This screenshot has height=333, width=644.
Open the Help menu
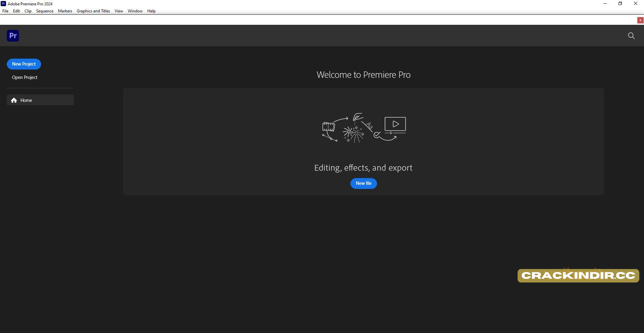151,11
